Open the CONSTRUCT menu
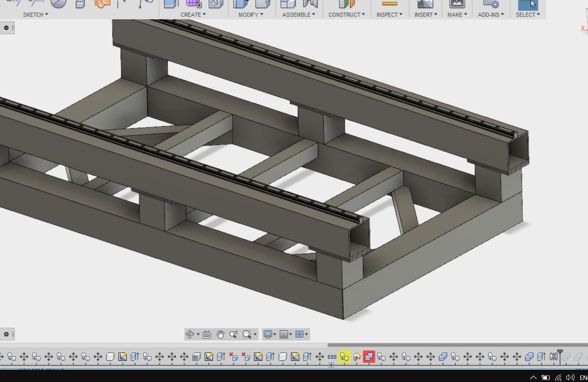The image size is (588, 382). (x=346, y=14)
